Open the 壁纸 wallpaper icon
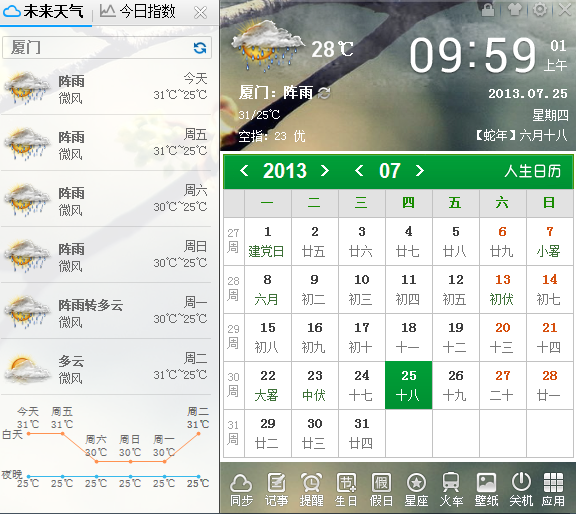Screen dimensions: 576x514 click(x=486, y=490)
